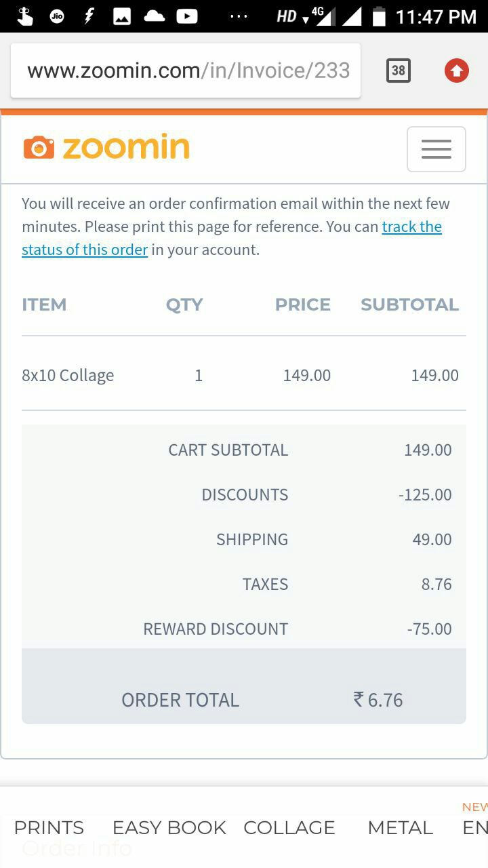Tap the 11:47 PM clock
The image size is (488, 868).
pyautogui.click(x=436, y=17)
